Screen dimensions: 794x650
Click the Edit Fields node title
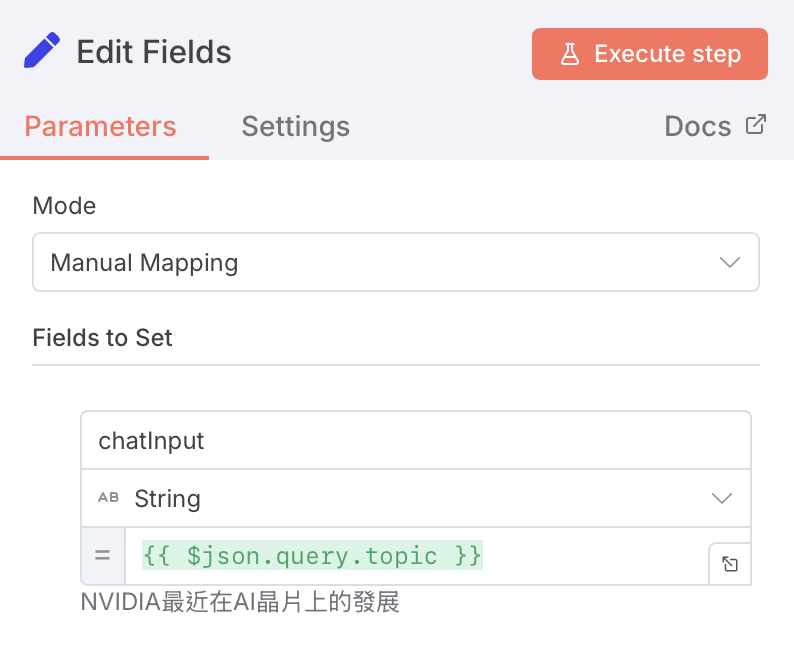click(x=154, y=52)
